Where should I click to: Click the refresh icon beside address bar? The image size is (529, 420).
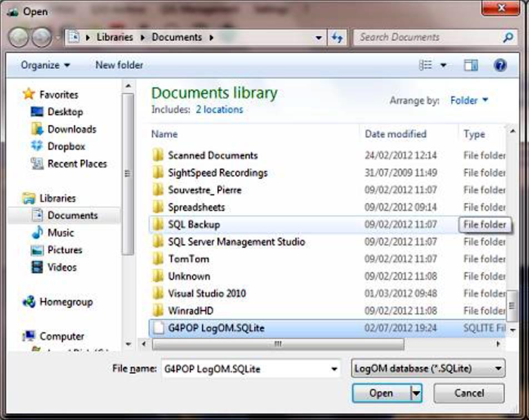click(x=337, y=37)
